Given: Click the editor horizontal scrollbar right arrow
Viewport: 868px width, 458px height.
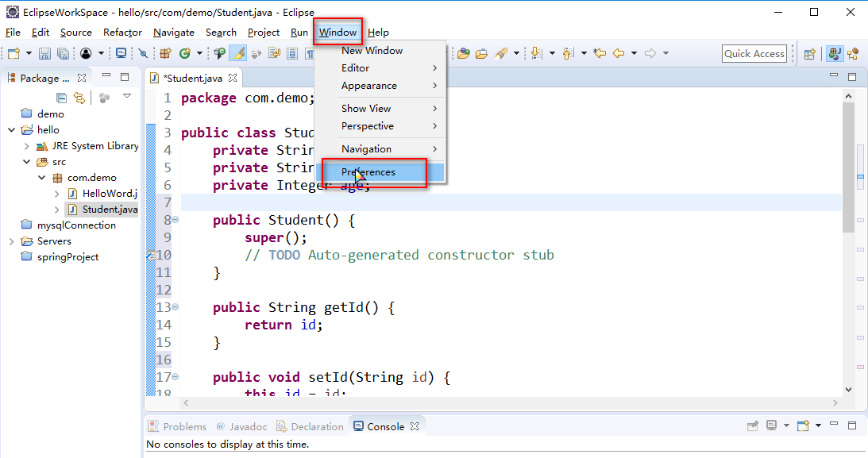Looking at the screenshot, I should [x=835, y=402].
